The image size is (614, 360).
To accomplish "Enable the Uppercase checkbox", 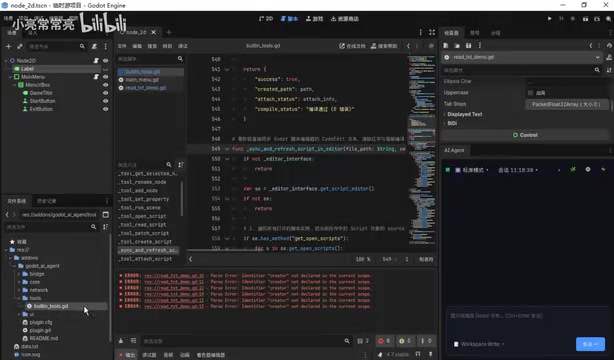I will coord(530,93).
